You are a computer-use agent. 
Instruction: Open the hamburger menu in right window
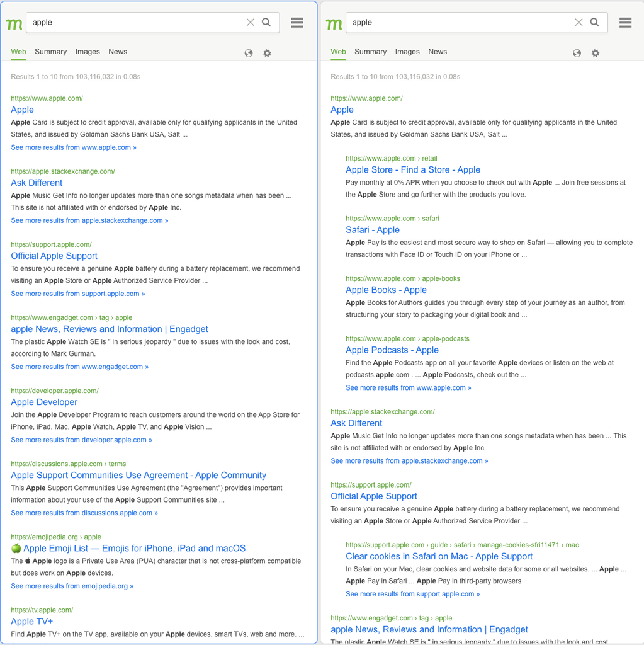pos(625,23)
